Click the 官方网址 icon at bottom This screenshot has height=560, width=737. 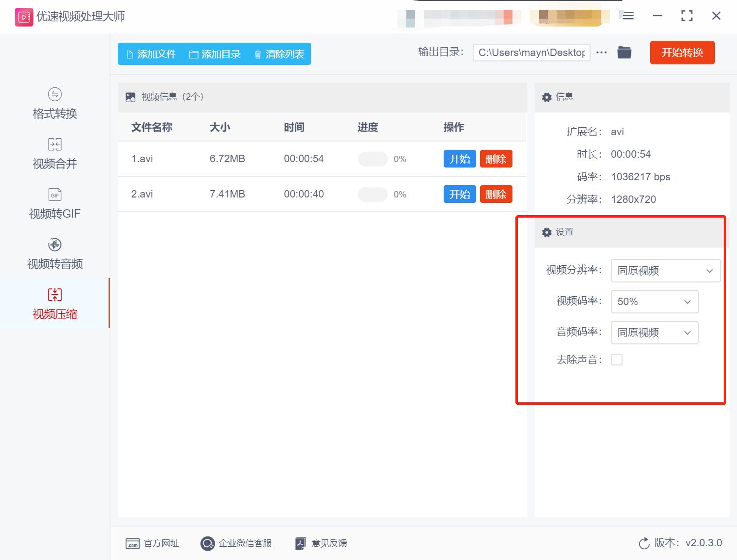[x=132, y=543]
